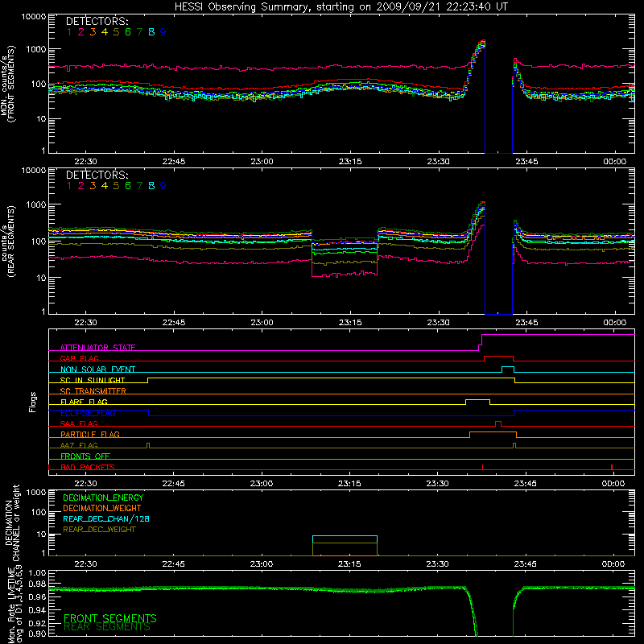Select yellow detector 4 in the front segments legend

point(105,32)
